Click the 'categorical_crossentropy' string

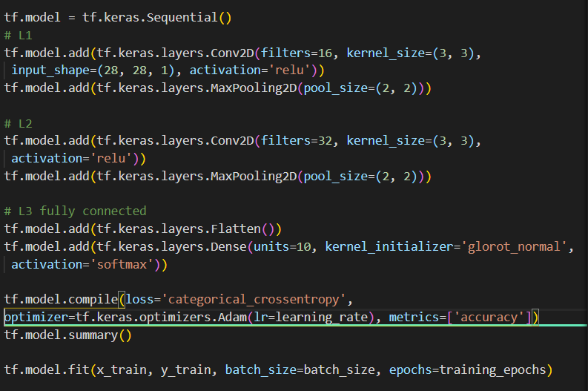254,300
